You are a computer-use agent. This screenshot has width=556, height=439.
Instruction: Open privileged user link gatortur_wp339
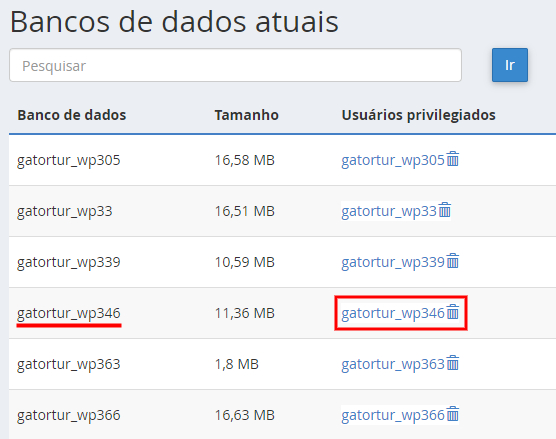(393, 262)
